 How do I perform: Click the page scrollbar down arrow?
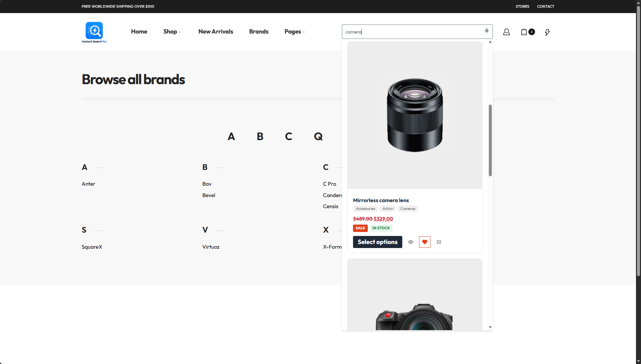click(x=638, y=361)
